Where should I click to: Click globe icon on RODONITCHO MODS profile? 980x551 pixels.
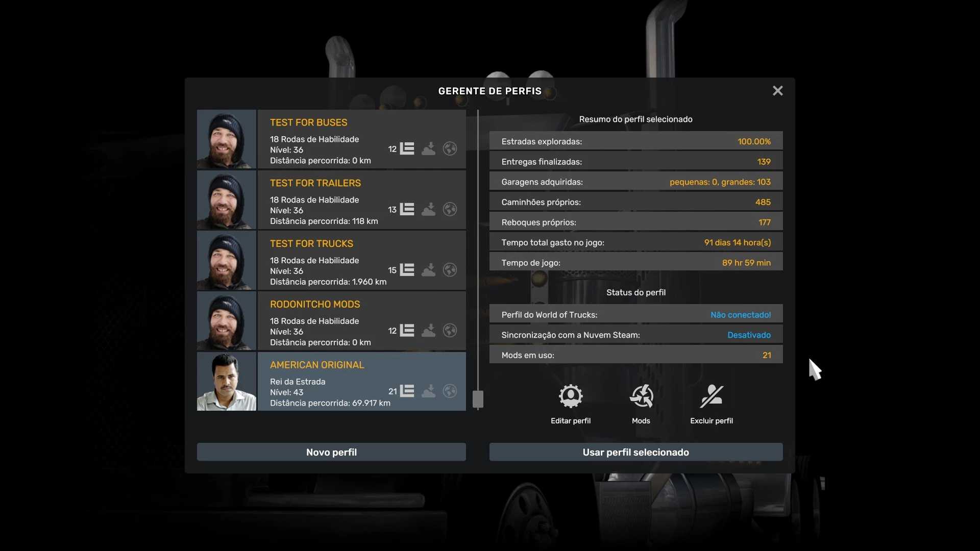click(x=450, y=331)
